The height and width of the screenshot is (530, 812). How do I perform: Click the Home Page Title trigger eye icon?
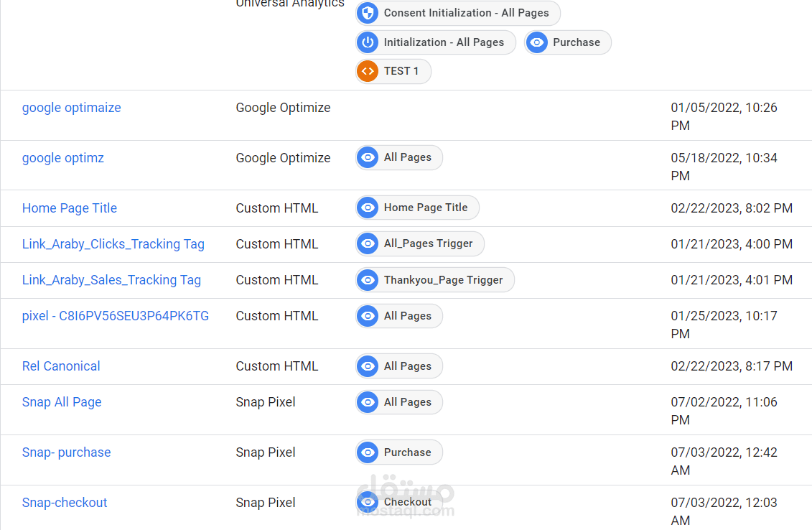coord(368,208)
